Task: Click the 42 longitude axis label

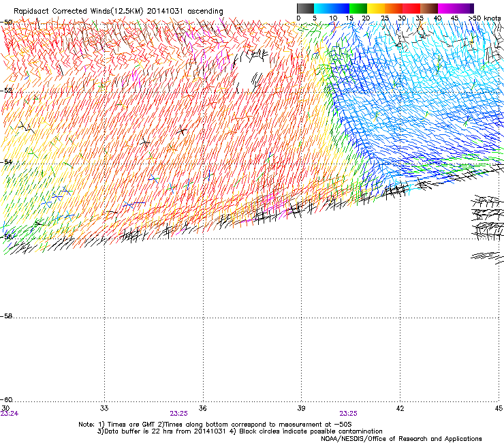Action: (400, 408)
